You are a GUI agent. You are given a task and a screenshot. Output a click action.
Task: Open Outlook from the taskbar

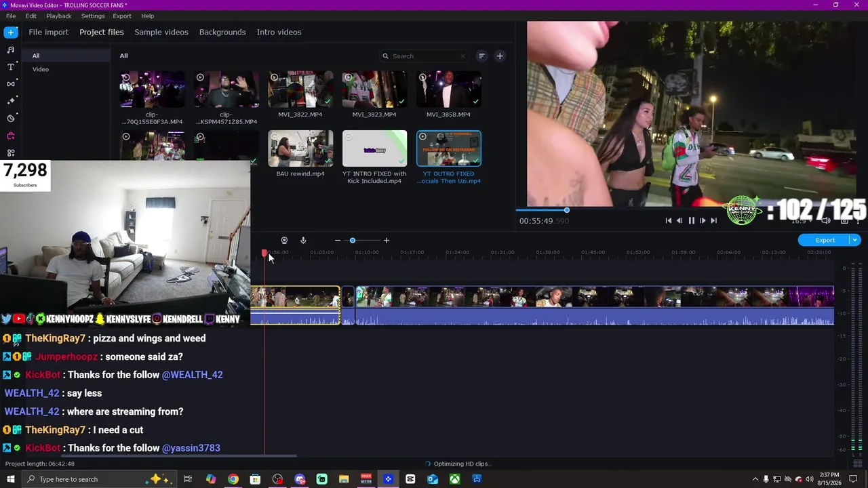tap(433, 479)
